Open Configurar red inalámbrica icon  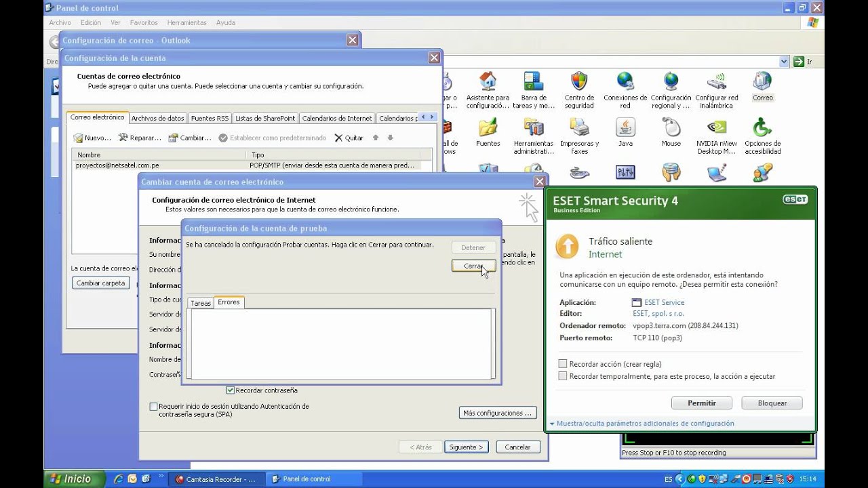(717, 89)
